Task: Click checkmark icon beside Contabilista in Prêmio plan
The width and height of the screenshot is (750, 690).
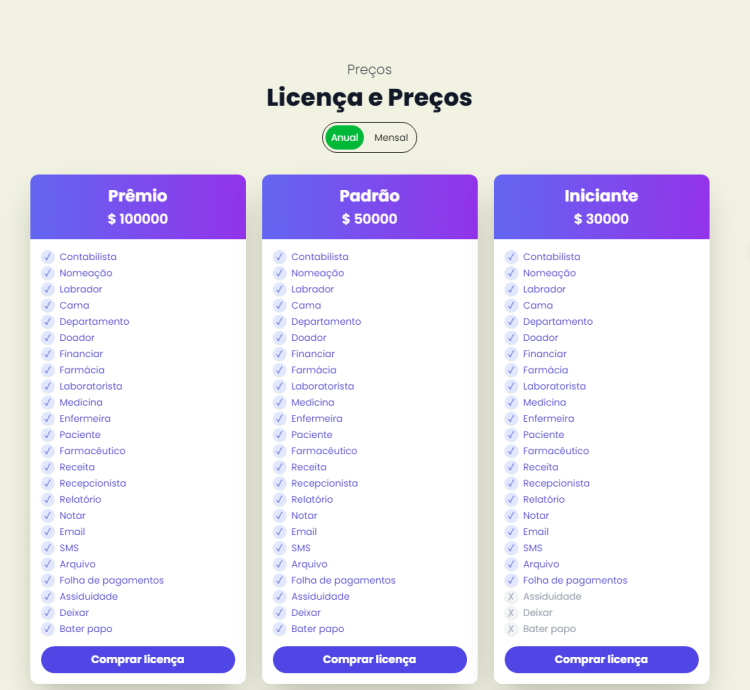Action: 47,257
